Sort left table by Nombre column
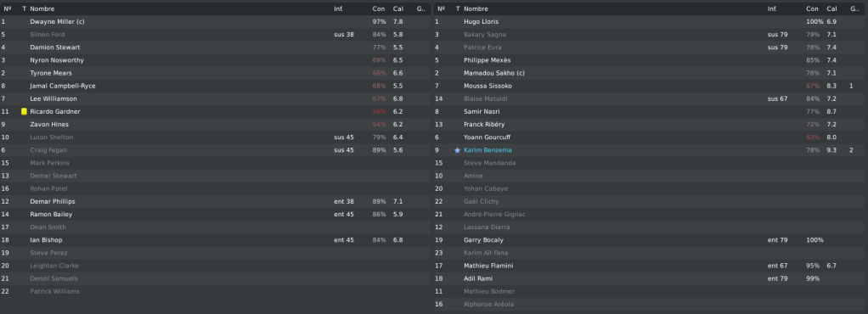868x314 pixels. click(42, 8)
